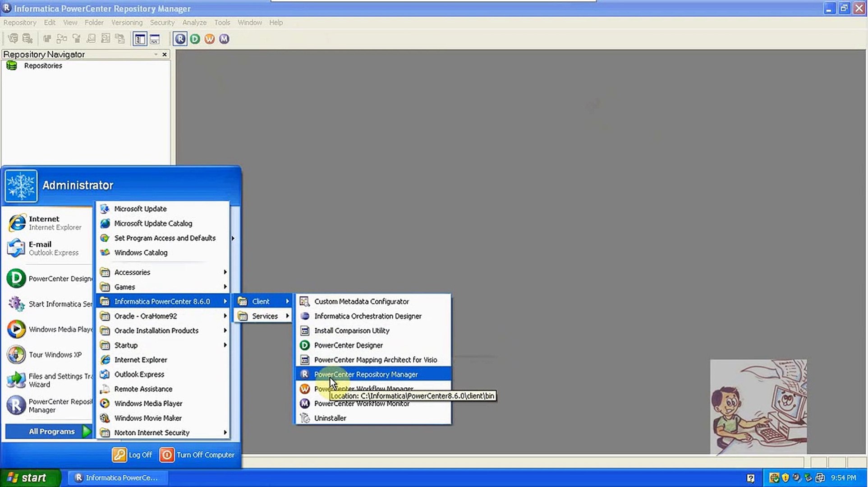Launch PowerCenter Designer from Start recent list
Viewport: 868px width, 487px height.
pyautogui.click(x=48, y=279)
